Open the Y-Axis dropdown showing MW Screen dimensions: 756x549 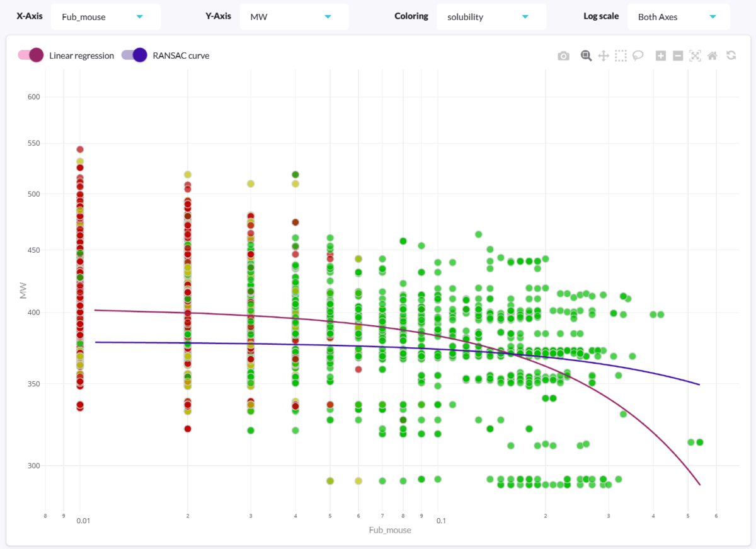294,16
